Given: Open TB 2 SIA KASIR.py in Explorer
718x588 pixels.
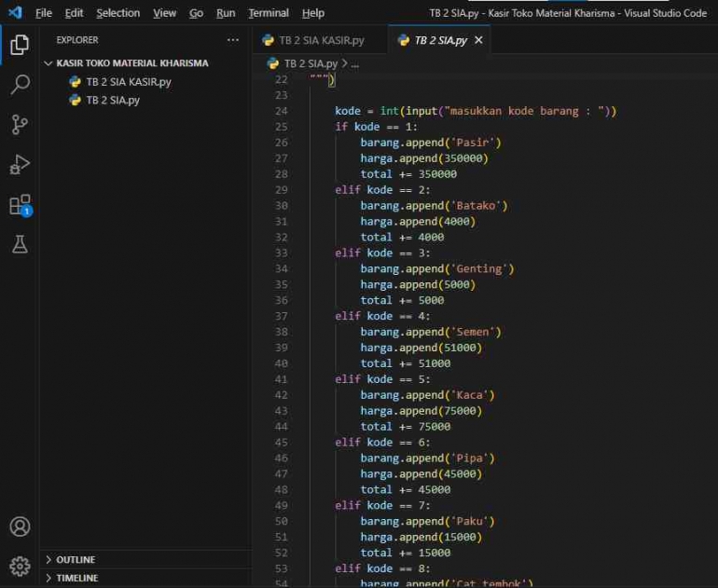Looking at the screenshot, I should (129, 82).
